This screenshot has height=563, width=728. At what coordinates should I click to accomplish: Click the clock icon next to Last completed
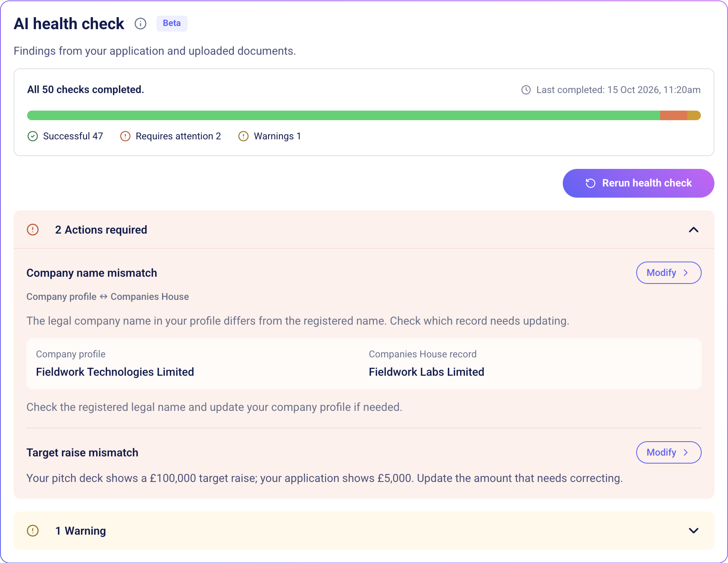pyautogui.click(x=526, y=90)
